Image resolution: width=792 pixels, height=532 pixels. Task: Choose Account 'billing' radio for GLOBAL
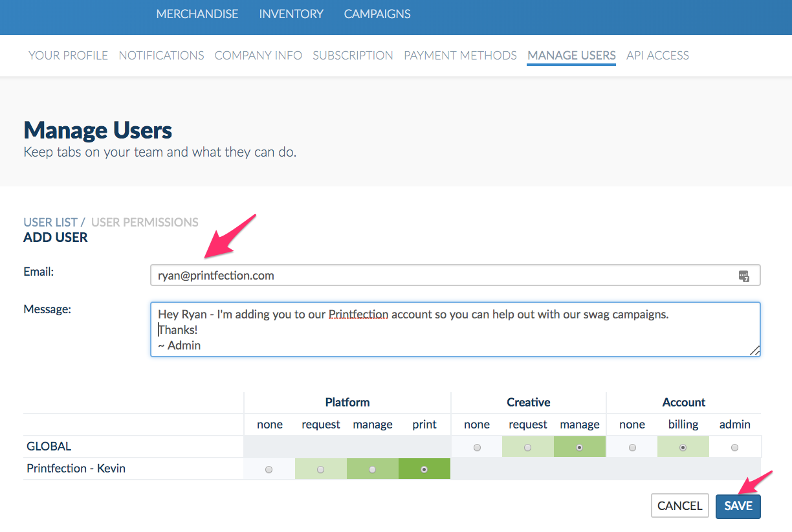pyautogui.click(x=683, y=447)
